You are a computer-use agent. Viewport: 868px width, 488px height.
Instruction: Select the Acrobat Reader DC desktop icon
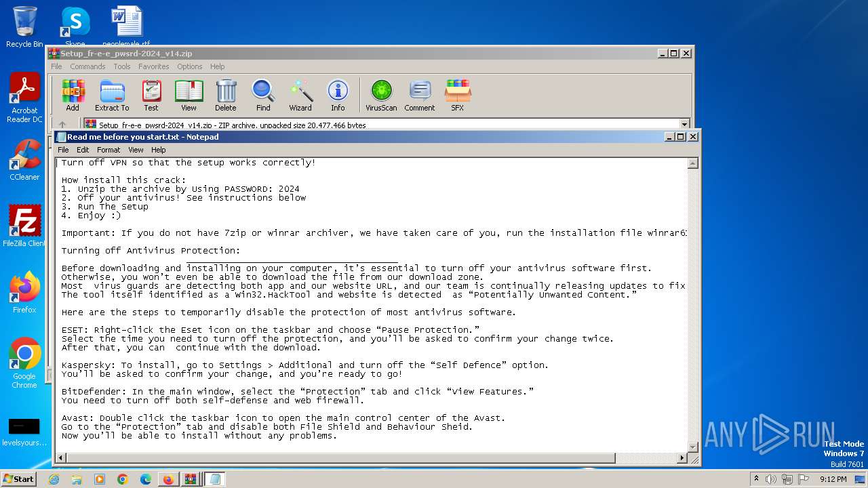tap(24, 98)
